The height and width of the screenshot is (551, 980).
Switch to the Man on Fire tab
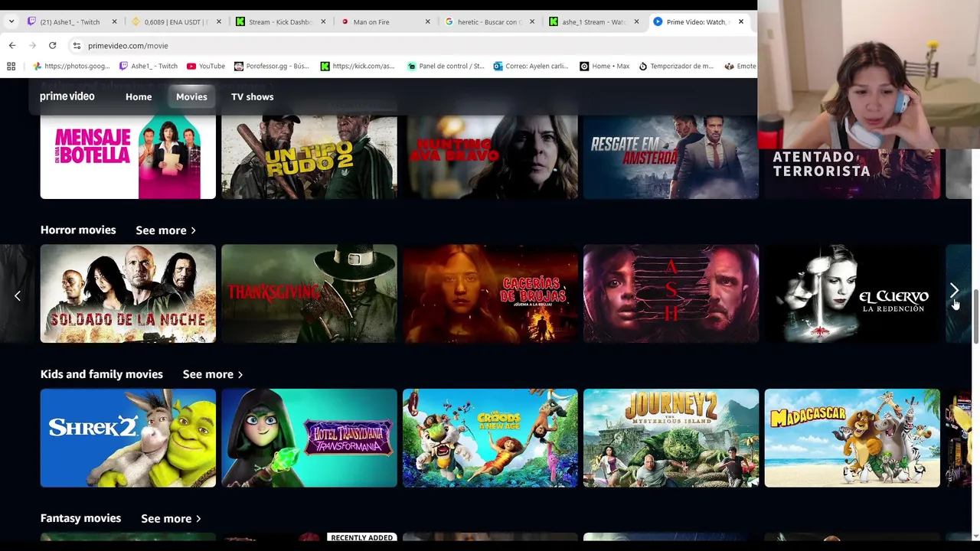click(x=384, y=21)
